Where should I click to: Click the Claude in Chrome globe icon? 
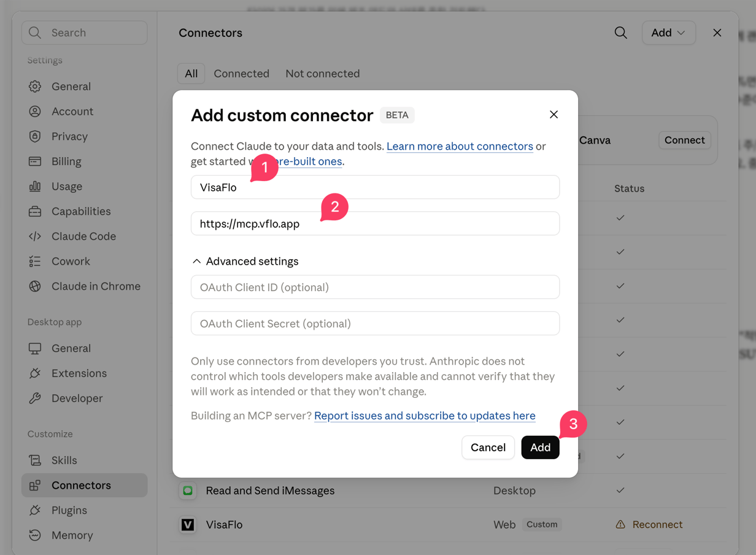click(x=35, y=286)
